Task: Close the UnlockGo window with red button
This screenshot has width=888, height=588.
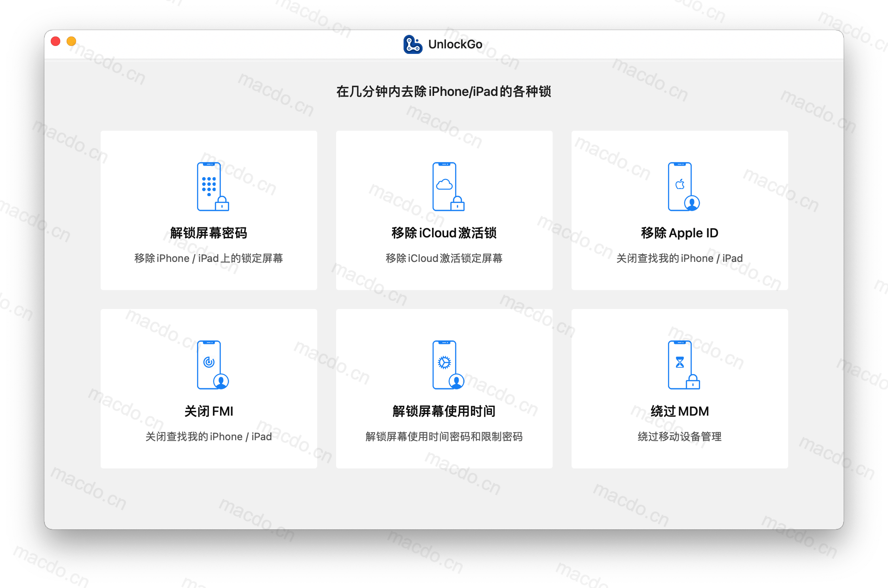Action: 56,41
